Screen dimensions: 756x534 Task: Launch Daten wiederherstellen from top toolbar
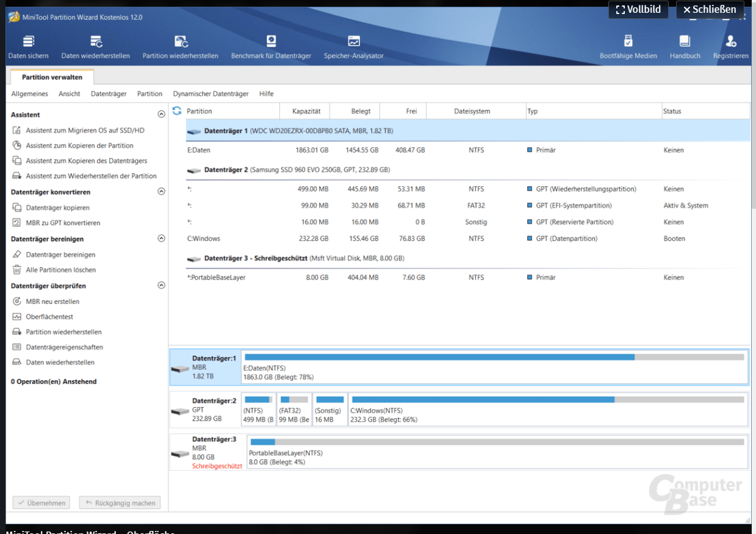(96, 48)
